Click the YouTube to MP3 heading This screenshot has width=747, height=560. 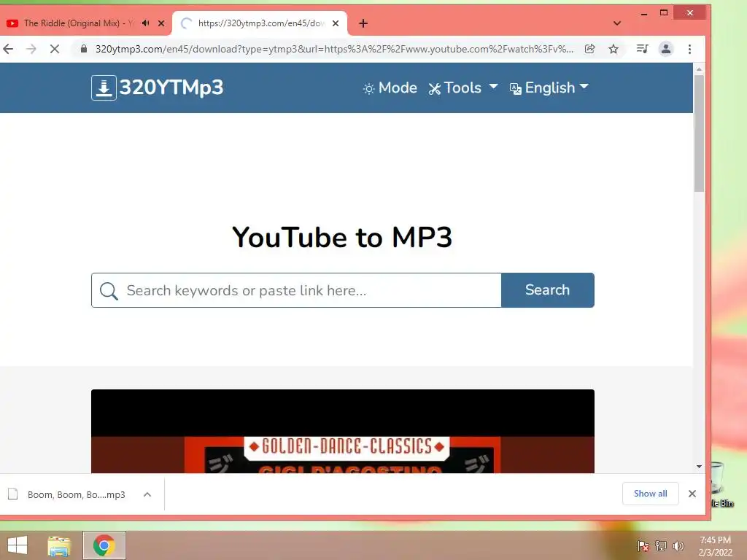click(x=342, y=237)
